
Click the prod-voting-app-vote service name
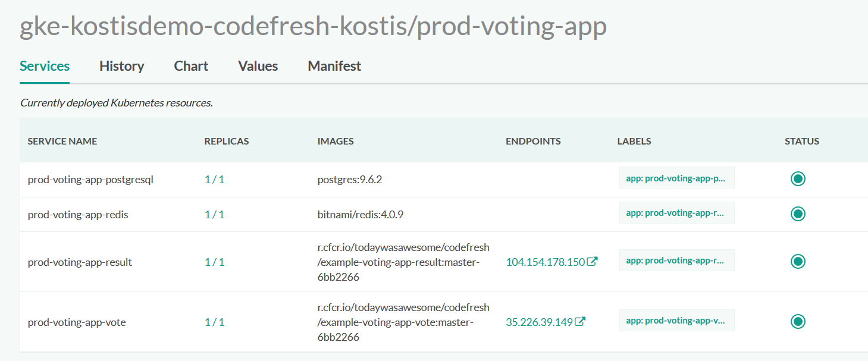point(77,322)
